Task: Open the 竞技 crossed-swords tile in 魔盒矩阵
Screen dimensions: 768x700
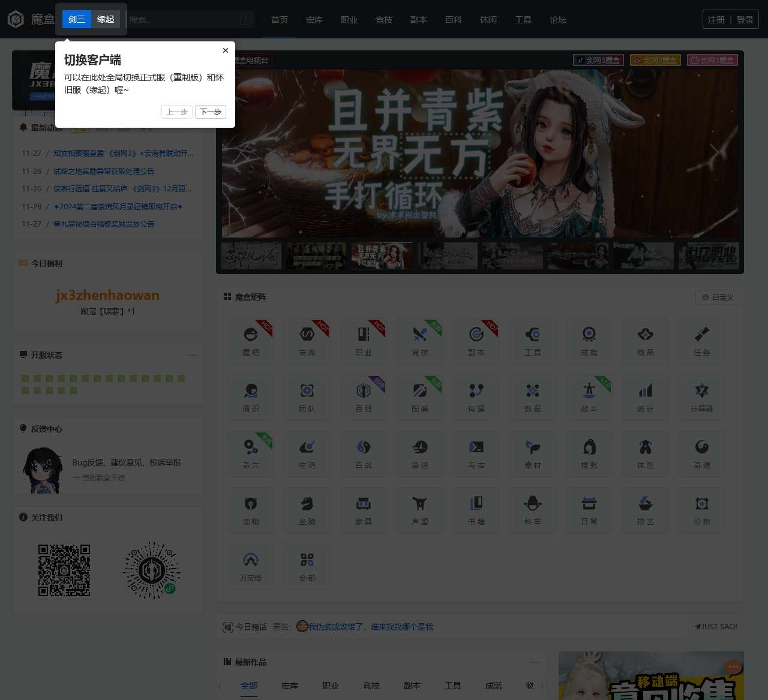Action: (x=420, y=340)
